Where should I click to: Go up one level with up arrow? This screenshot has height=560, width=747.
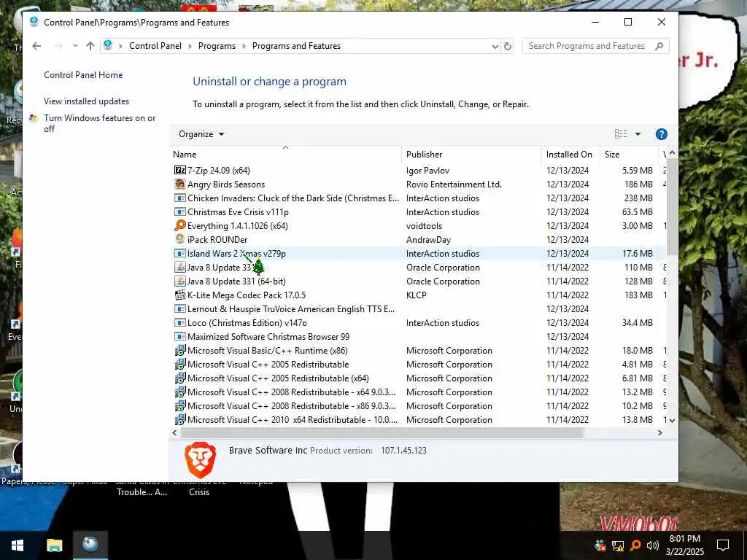[90, 46]
